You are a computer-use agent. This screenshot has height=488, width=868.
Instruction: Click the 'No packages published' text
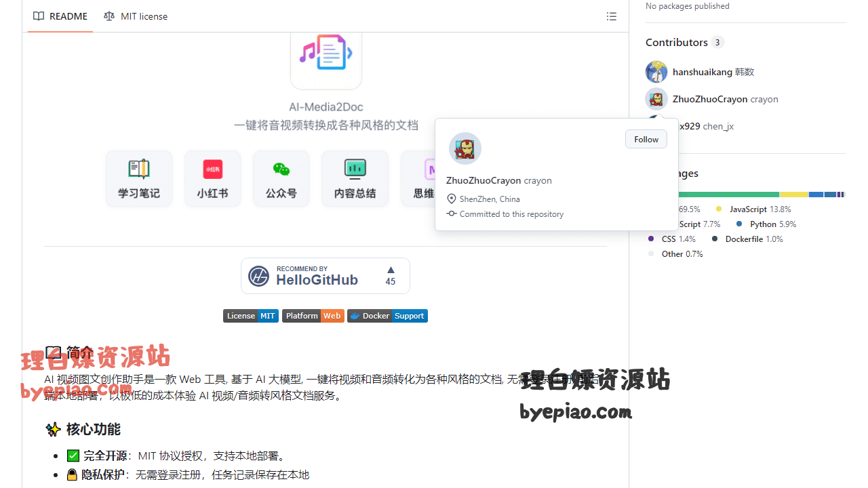click(x=688, y=6)
